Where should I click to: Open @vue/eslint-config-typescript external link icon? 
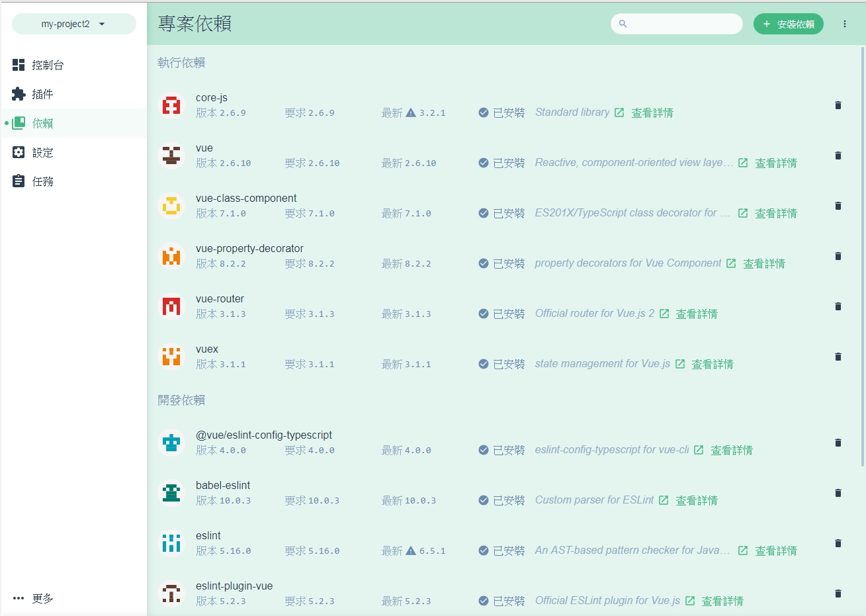pos(699,450)
